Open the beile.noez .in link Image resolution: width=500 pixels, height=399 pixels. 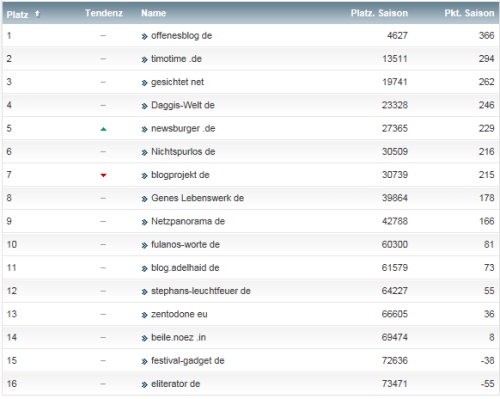point(178,337)
